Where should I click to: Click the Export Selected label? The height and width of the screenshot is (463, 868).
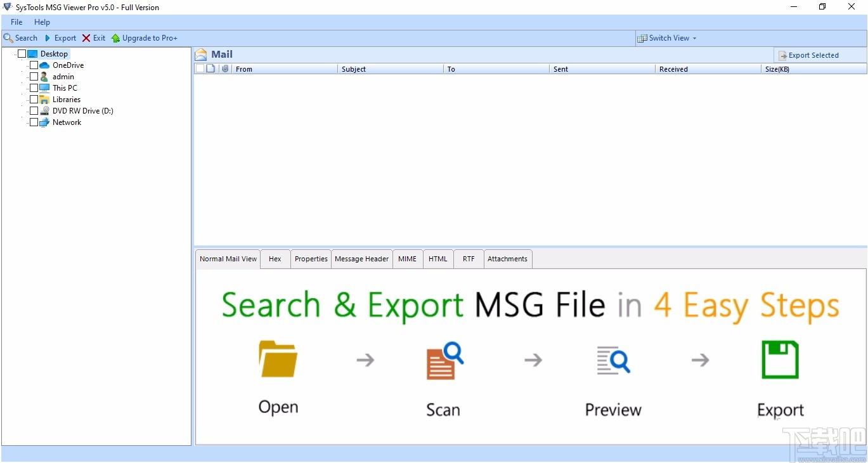coord(813,56)
